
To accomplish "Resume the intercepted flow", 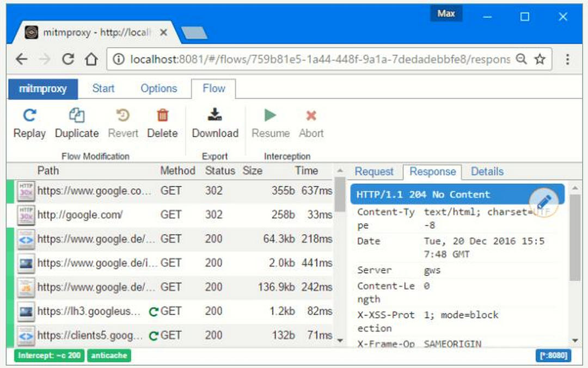I will point(270,115).
